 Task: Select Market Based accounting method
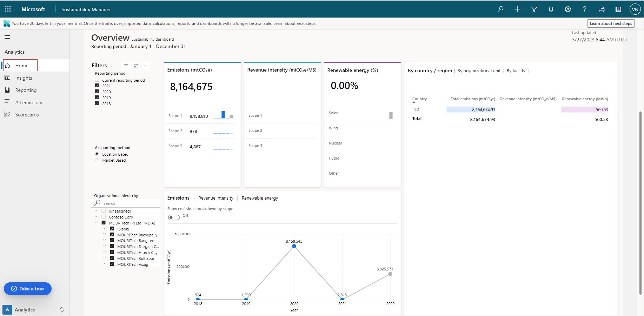[97, 160]
